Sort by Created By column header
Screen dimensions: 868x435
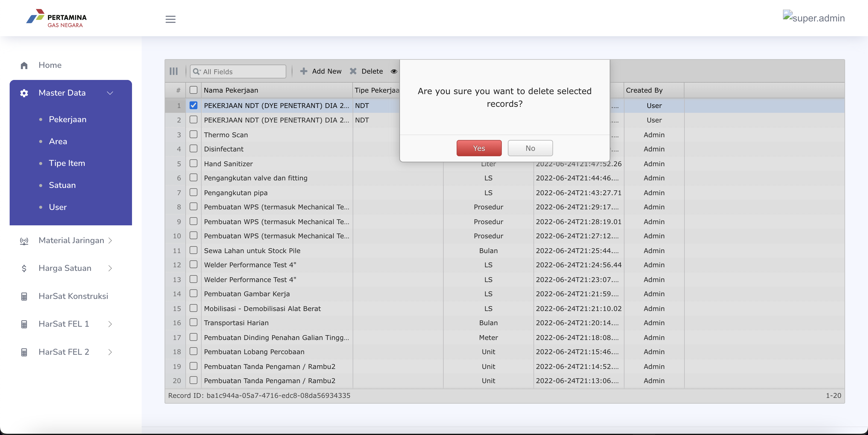654,90
